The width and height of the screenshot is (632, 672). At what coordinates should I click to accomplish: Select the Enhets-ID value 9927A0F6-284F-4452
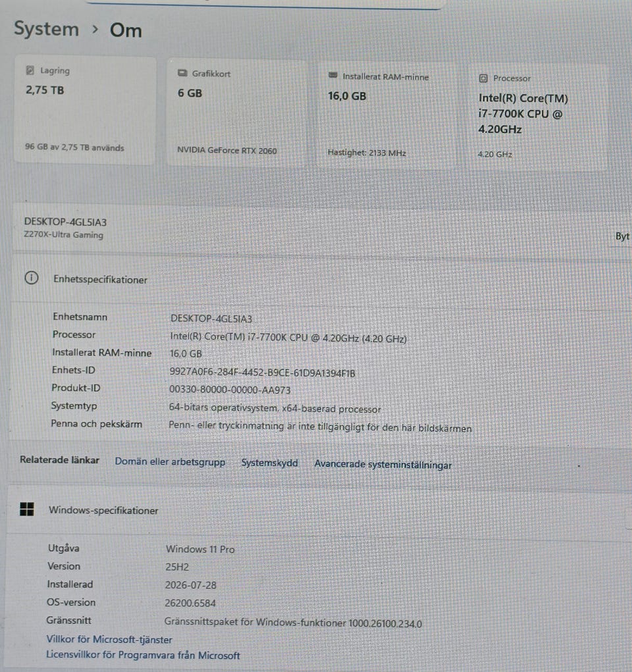[262, 373]
